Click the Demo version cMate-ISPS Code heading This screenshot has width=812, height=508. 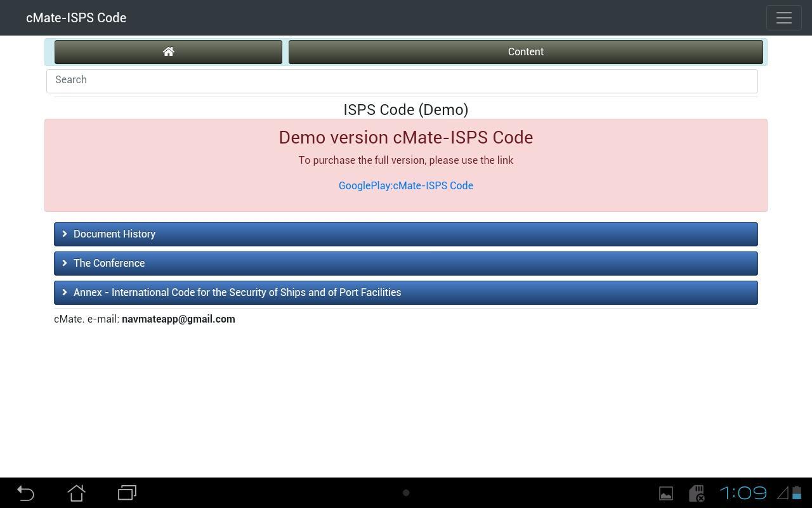tap(406, 137)
